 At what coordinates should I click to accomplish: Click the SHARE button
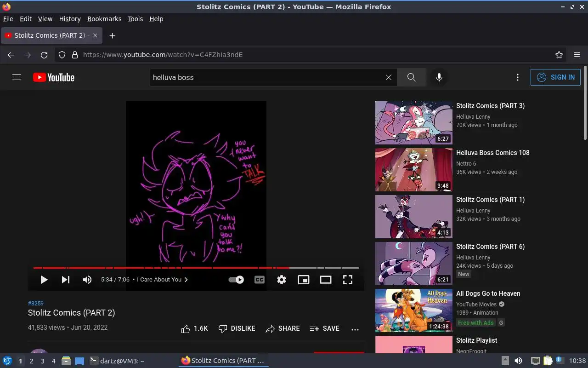coord(283,328)
